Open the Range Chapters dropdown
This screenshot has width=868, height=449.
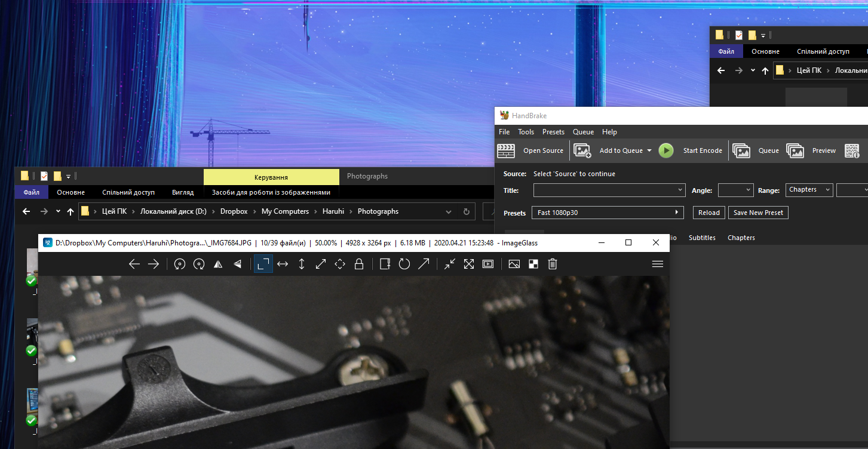click(809, 190)
